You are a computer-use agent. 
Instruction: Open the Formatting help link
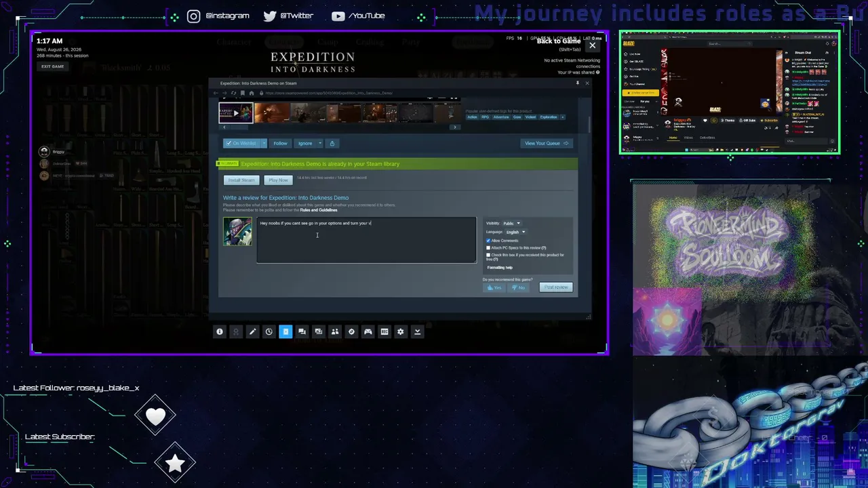tap(500, 268)
